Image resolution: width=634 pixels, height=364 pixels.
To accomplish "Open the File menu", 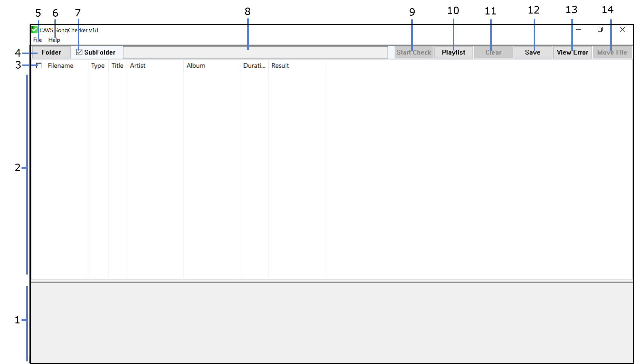I will (x=37, y=40).
